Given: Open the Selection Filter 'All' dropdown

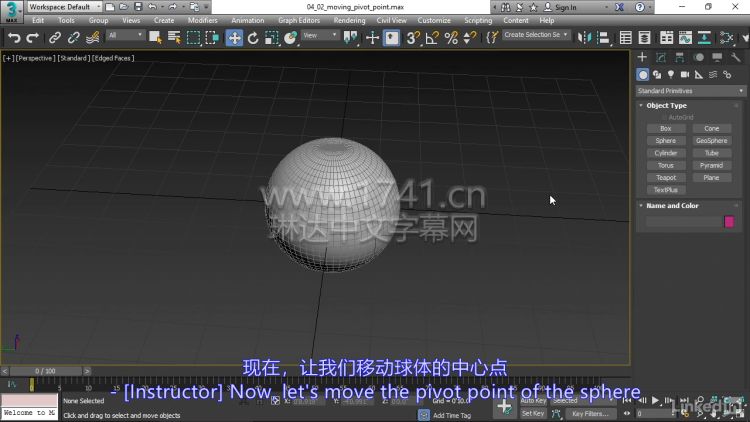Looking at the screenshot, I should click(x=125, y=35).
